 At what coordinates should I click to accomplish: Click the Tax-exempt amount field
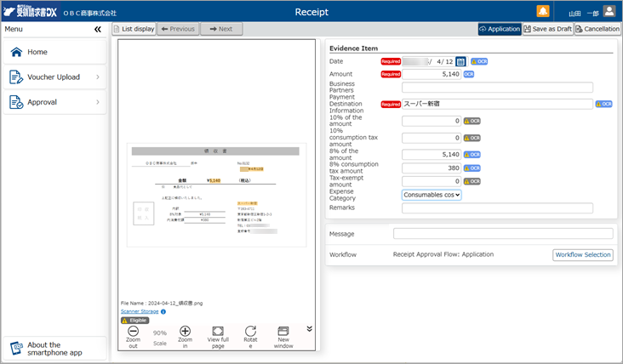432,181
